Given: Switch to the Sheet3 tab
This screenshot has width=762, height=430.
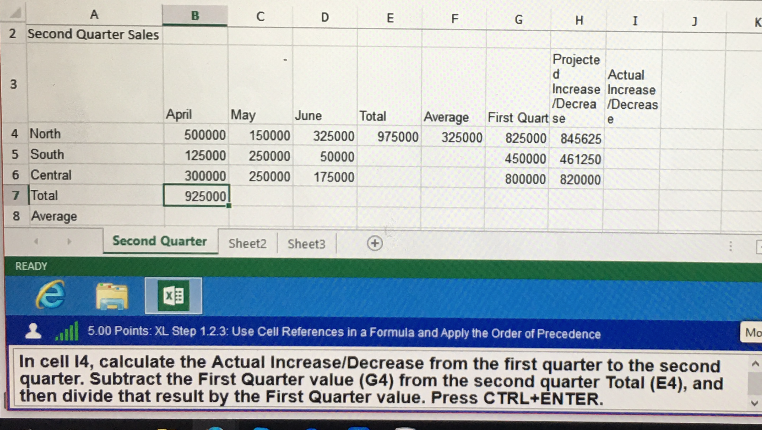Looking at the screenshot, I should tap(306, 243).
